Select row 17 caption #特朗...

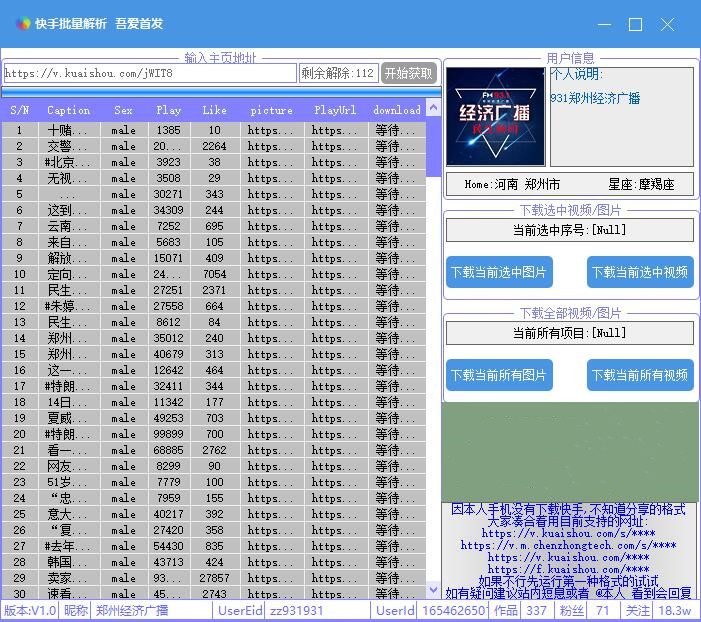(x=68, y=386)
